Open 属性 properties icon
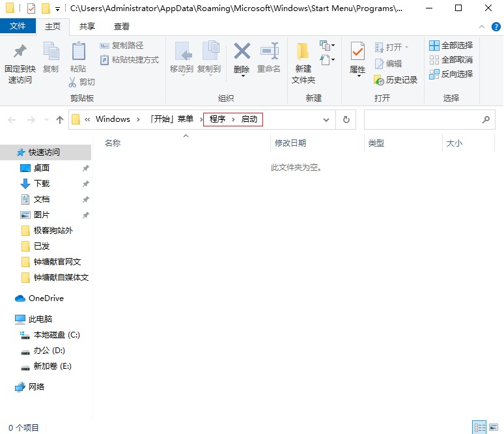 pos(357,52)
